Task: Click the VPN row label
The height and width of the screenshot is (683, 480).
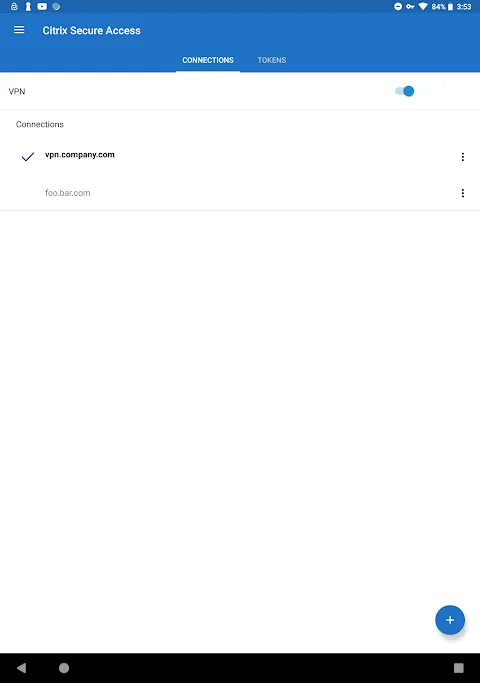Action: 17,91
